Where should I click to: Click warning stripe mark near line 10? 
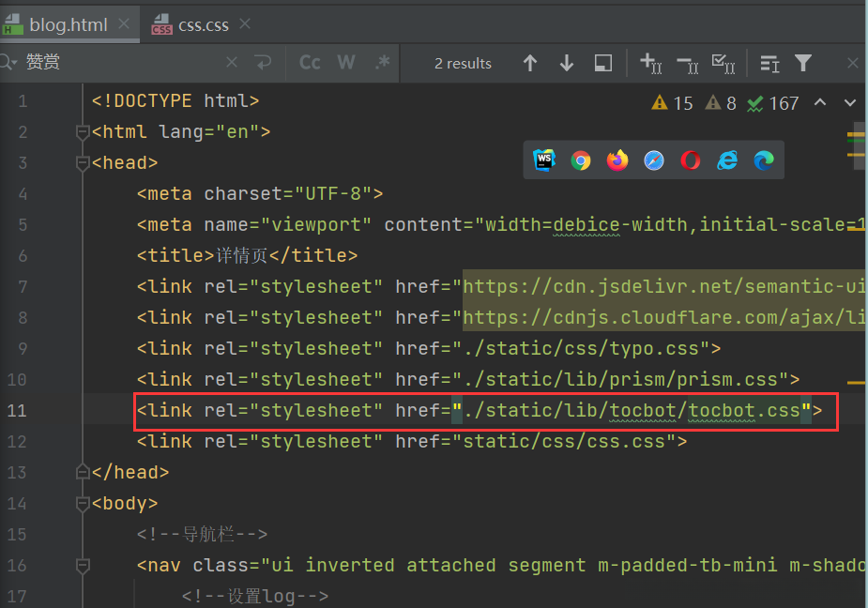(x=856, y=382)
